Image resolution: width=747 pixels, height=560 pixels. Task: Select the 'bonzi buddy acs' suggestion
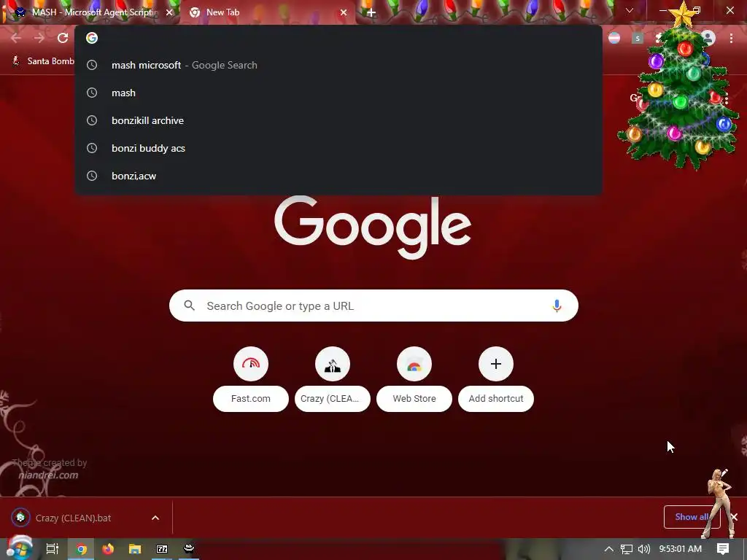click(338, 148)
